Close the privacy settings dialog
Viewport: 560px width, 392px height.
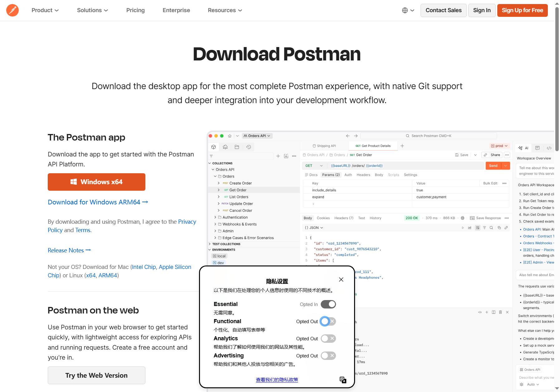coord(341,280)
